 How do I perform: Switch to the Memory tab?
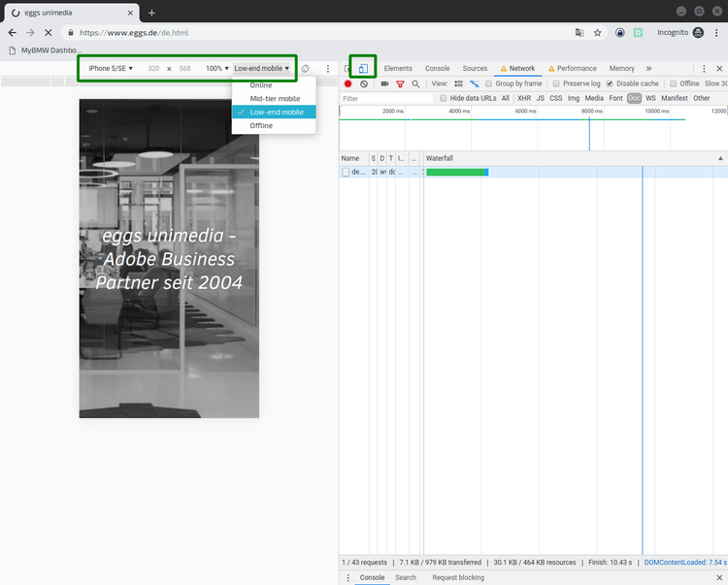[621, 69]
